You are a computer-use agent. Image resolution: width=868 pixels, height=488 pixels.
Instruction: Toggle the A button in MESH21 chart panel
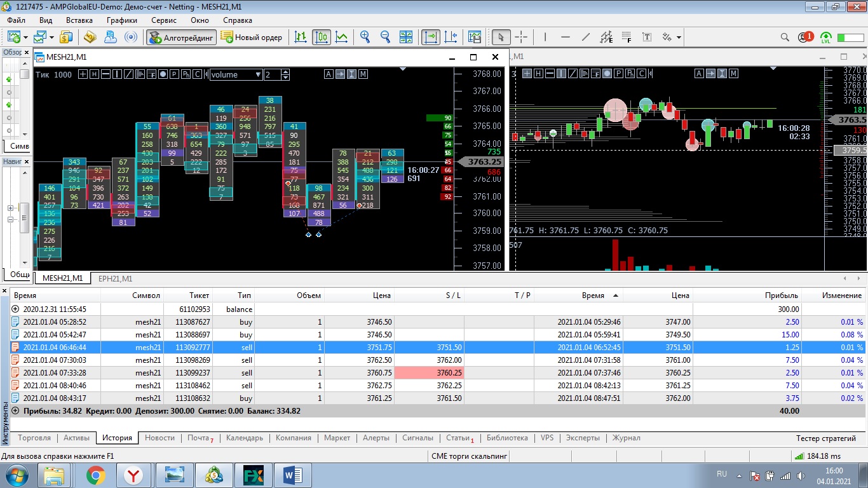coord(329,74)
